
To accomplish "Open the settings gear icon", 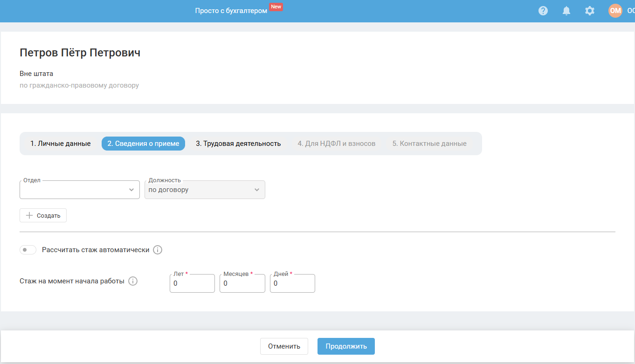I will [590, 11].
